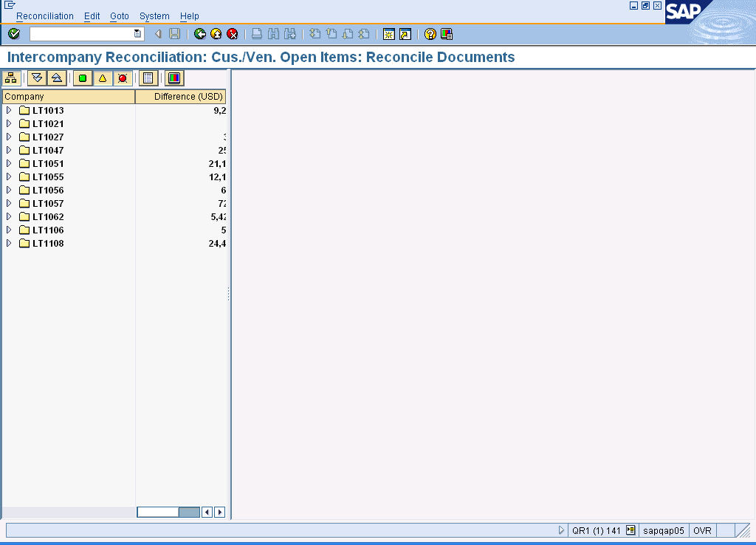Expand the LT1057 company node
The width and height of the screenshot is (756, 545).
pos(9,204)
